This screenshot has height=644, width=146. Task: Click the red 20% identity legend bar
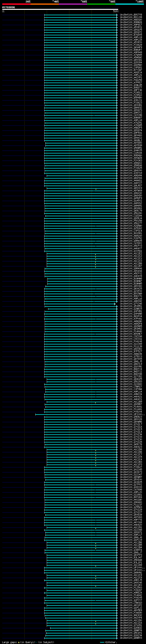16,4
